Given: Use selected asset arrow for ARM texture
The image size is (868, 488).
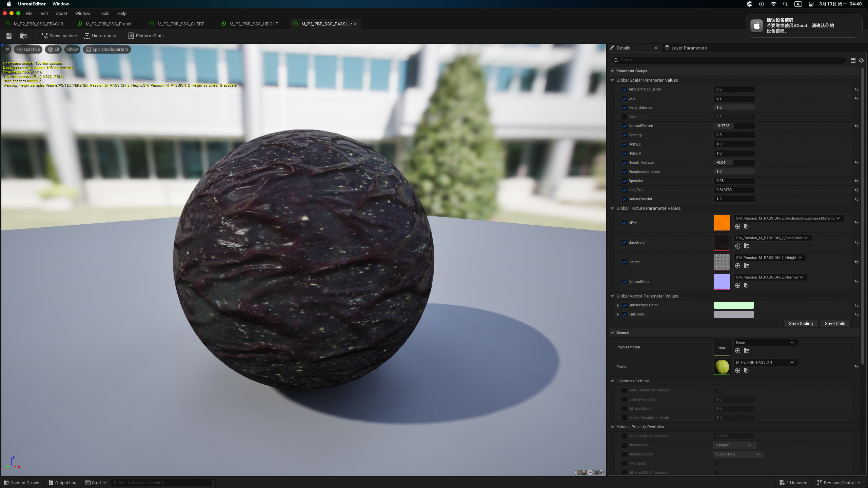Looking at the screenshot, I should (738, 226).
